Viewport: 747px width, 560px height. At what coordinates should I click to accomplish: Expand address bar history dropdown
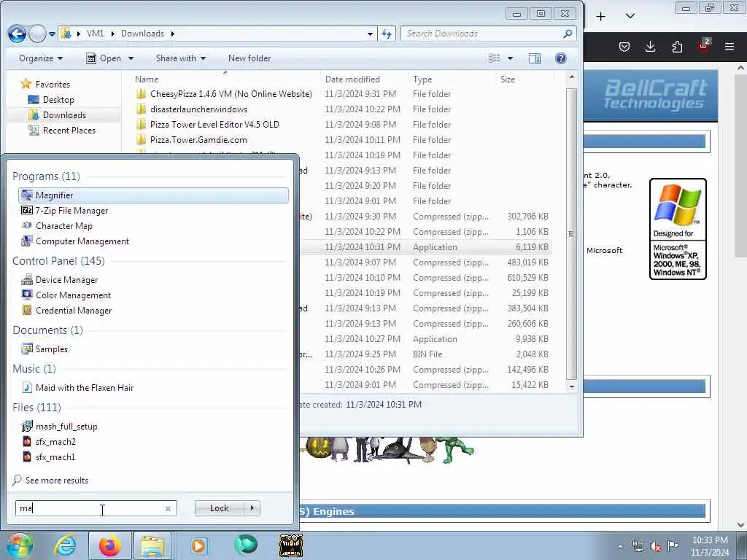tap(370, 34)
